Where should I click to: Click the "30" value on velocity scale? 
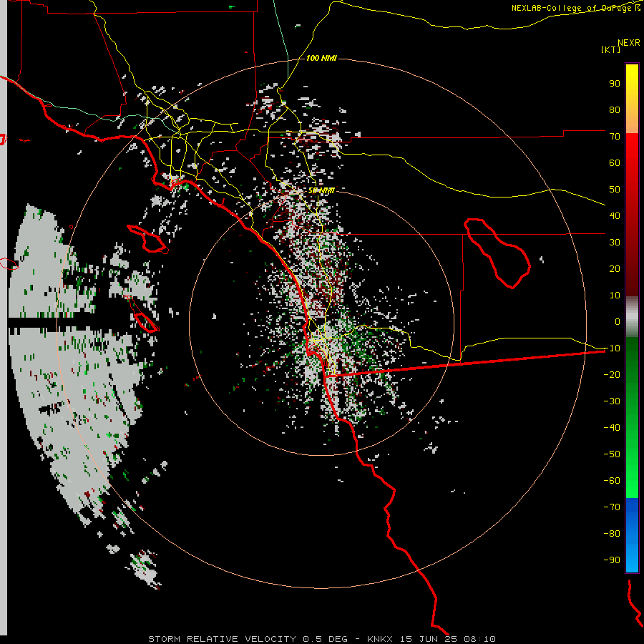point(615,243)
